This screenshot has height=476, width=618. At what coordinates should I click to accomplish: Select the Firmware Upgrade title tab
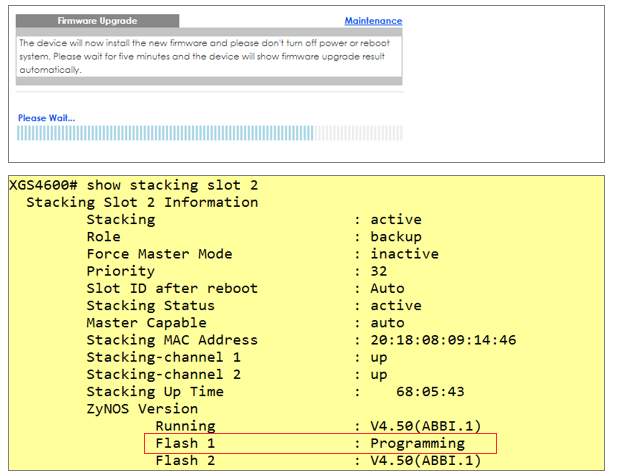click(98, 21)
